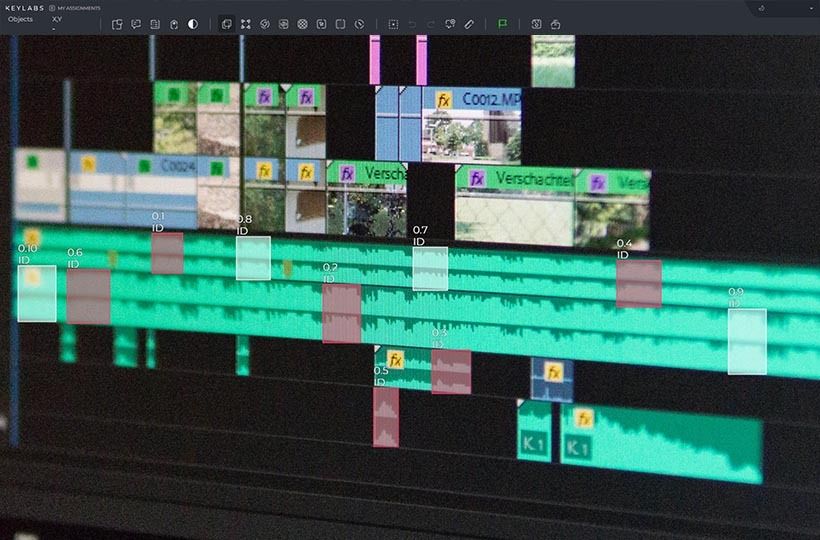Click the red annotation box labeled 0.4

click(638, 283)
